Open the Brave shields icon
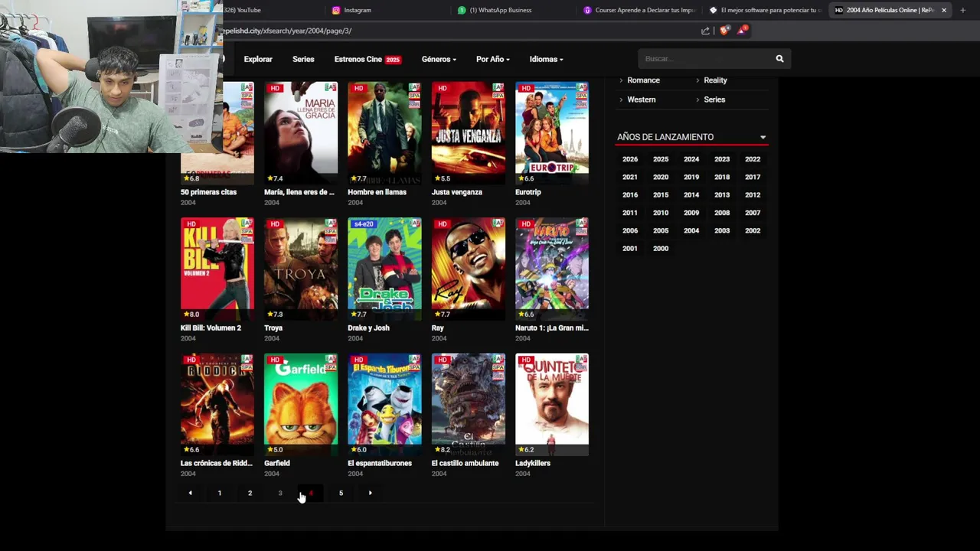Screen dimensions: 980x551 (724, 31)
